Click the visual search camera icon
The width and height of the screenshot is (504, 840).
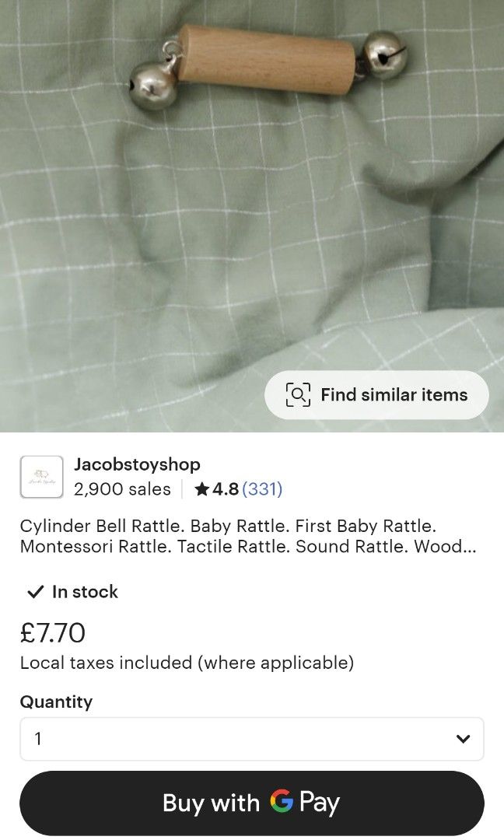[x=298, y=394]
